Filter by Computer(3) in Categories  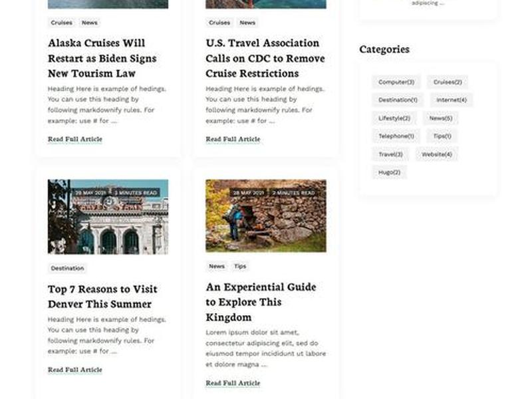396,82
